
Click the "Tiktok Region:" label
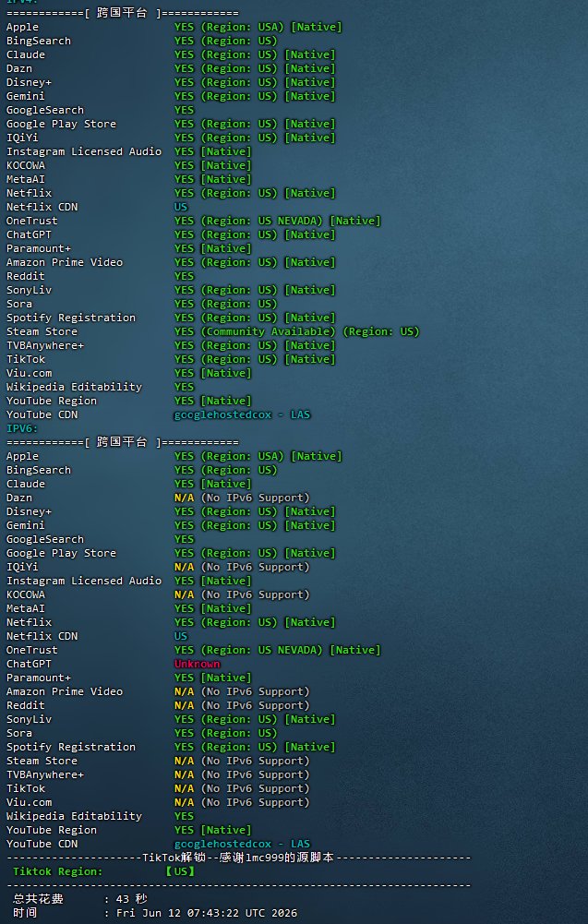(x=58, y=871)
